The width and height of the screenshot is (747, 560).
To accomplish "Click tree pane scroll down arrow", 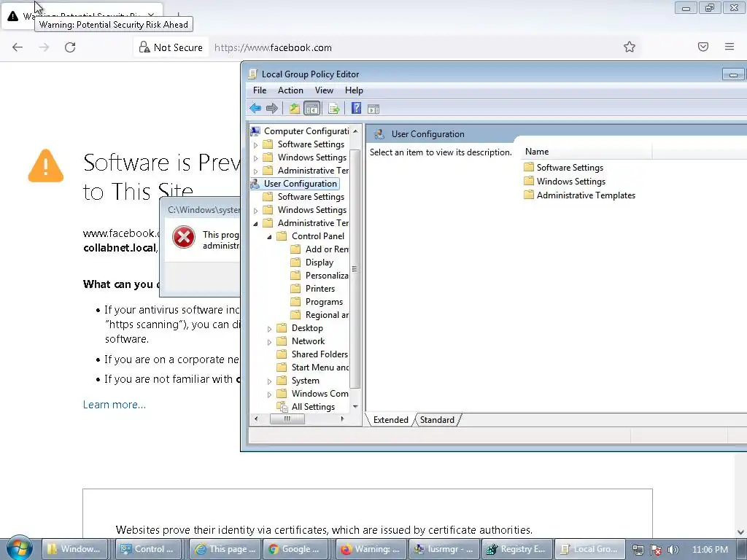I will coord(355,407).
